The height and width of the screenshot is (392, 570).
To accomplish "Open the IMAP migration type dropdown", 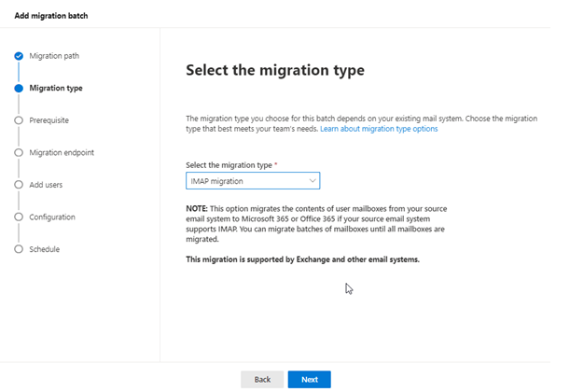I will [252, 181].
